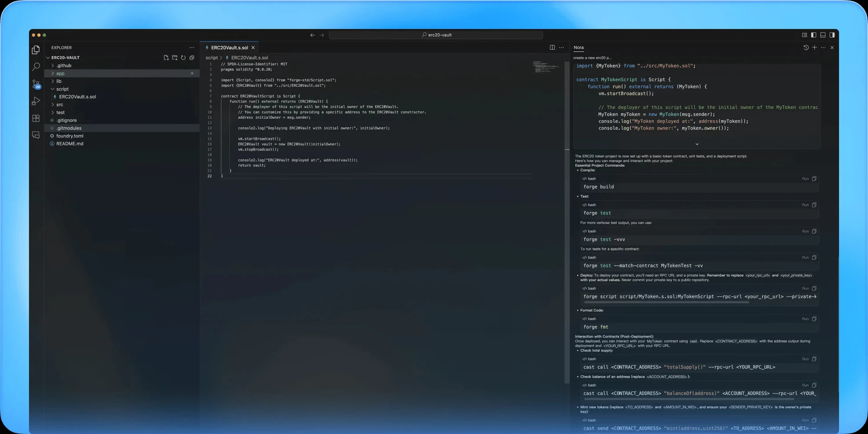Expand the collapsed code block chevron in Nora

[697, 144]
